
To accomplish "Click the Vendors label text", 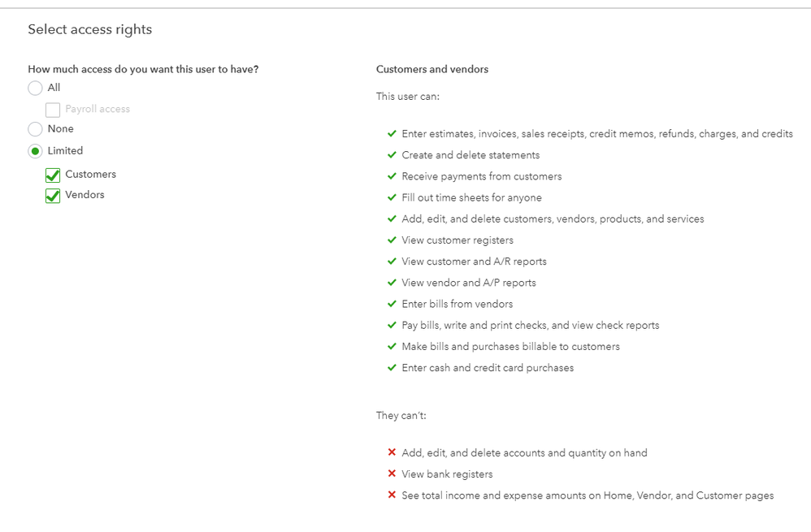I will (85, 195).
